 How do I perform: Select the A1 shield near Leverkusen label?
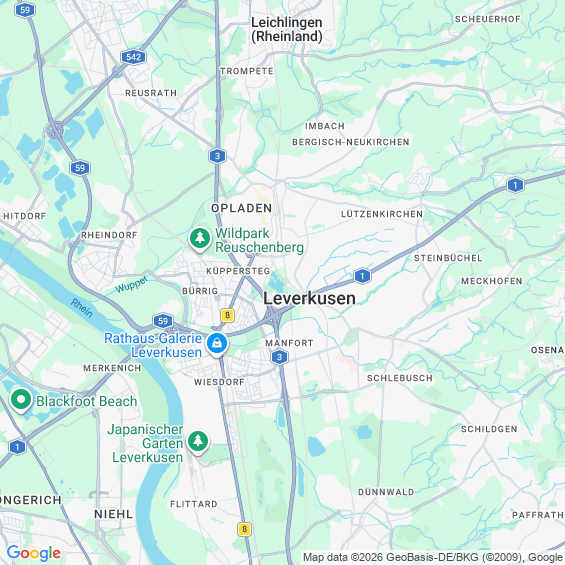(362, 276)
